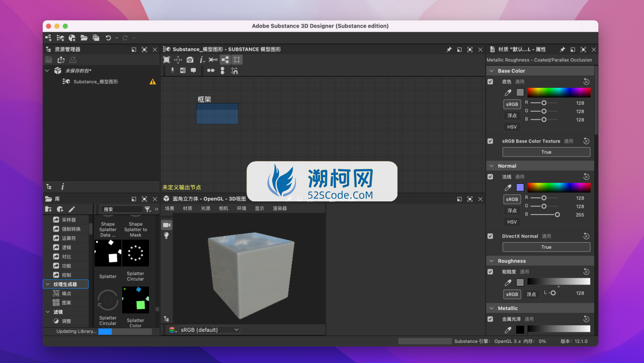The width and height of the screenshot is (644, 363).
Task: Select Splatter Circular thumbnail in library
Action: click(135, 253)
